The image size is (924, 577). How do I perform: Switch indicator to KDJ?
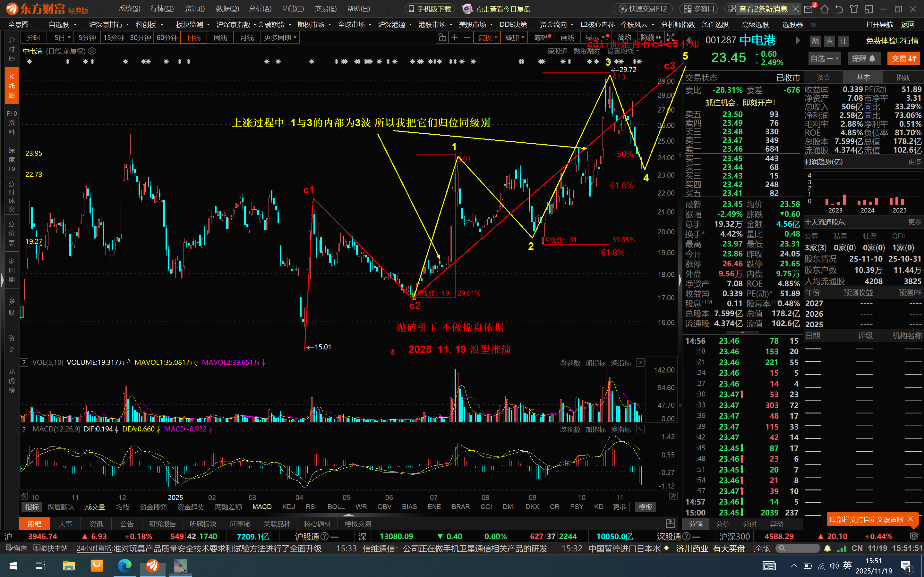[288, 507]
